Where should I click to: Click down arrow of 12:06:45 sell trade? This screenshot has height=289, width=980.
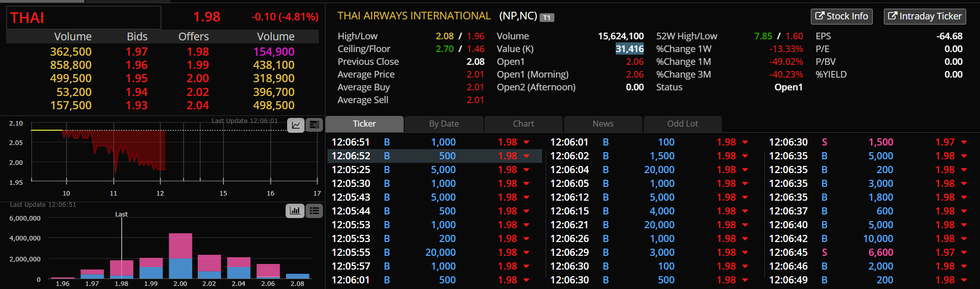point(964,253)
